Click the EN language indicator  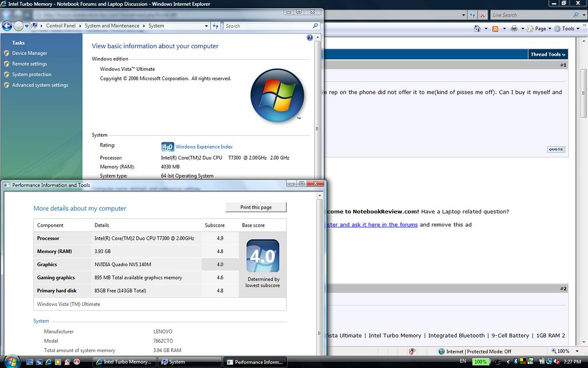(x=463, y=361)
